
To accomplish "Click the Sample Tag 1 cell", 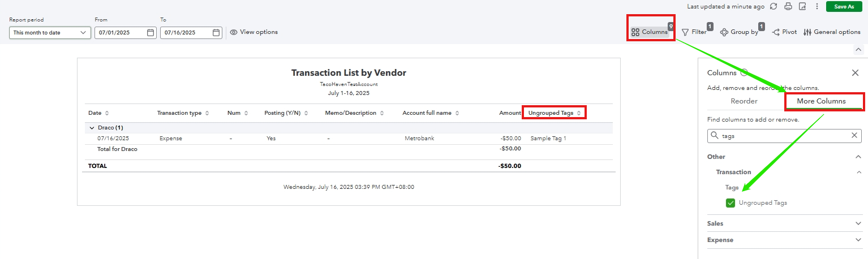I will point(548,139).
